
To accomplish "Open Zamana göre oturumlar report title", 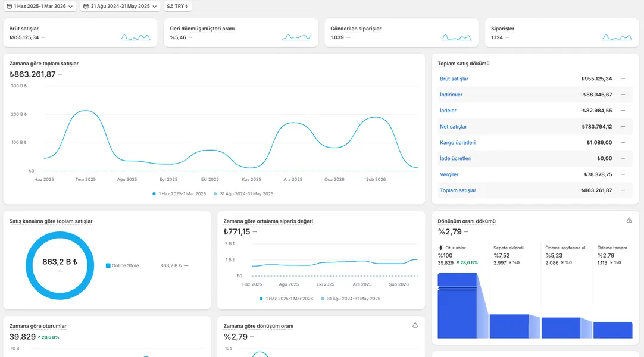I will 37,326.
